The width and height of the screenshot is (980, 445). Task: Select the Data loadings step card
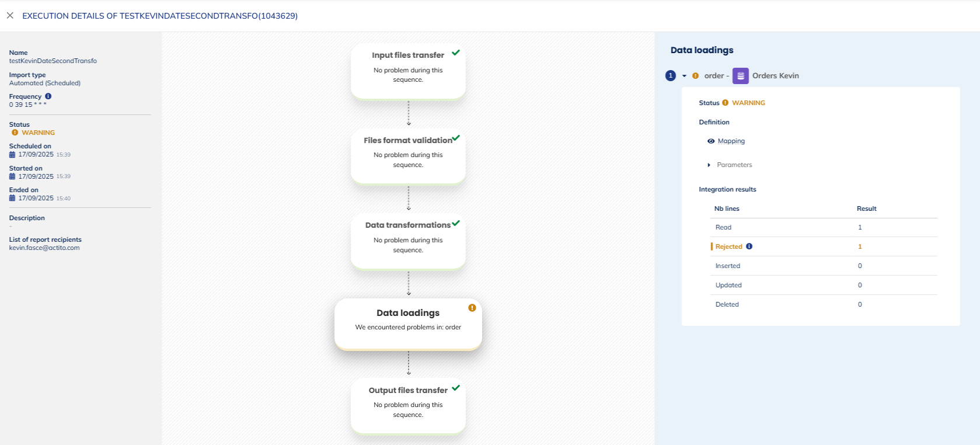(408, 324)
